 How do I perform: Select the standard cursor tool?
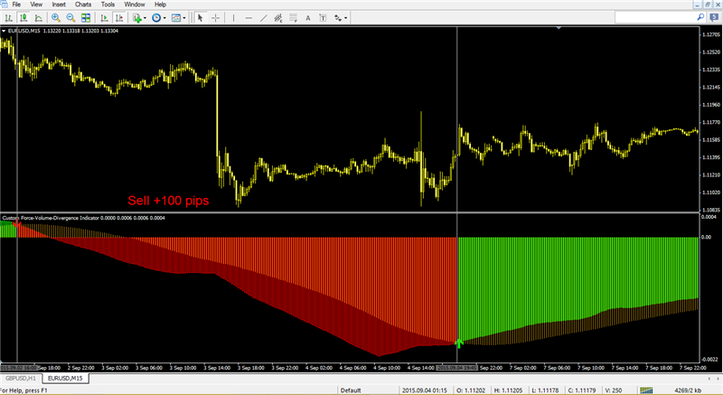click(x=200, y=18)
